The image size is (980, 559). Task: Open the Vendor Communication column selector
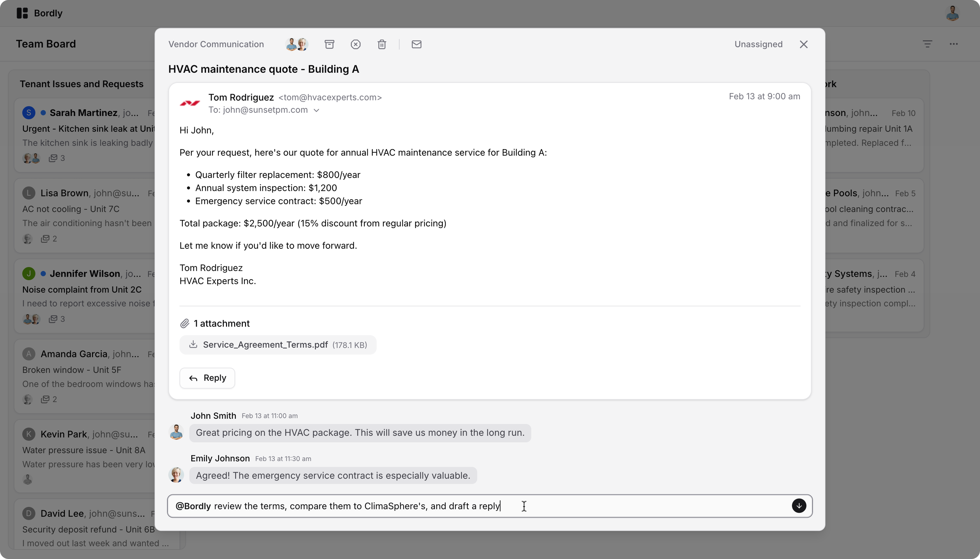[x=216, y=44]
